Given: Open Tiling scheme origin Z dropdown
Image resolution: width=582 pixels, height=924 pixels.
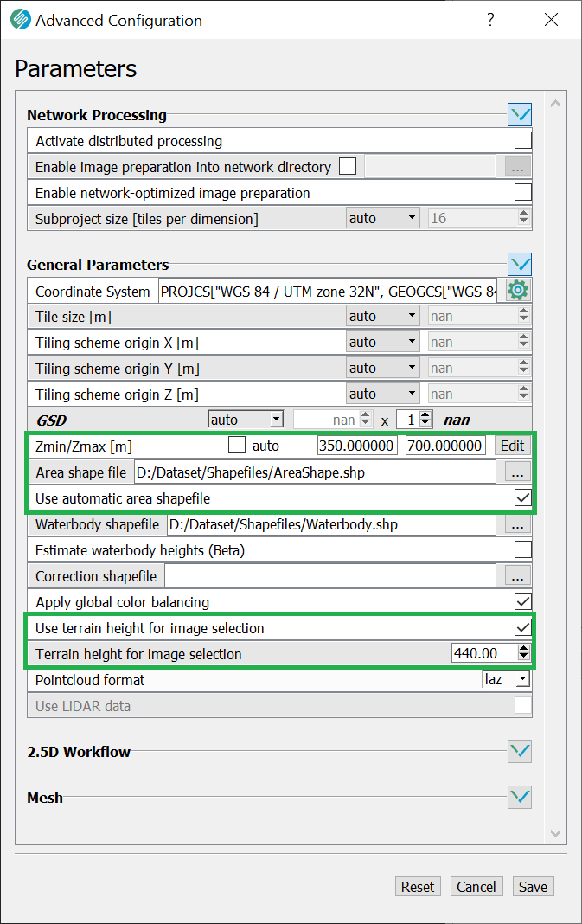Looking at the screenshot, I should tap(383, 394).
